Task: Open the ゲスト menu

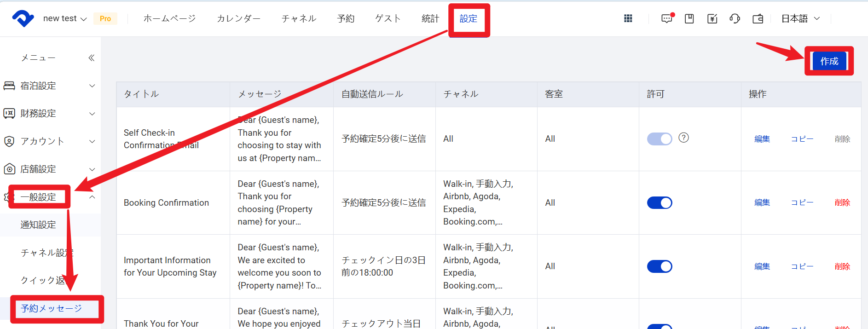Action: point(388,18)
